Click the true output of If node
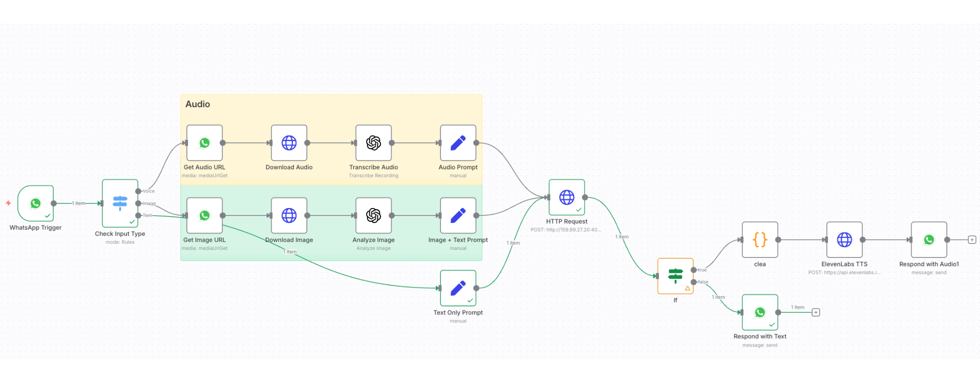 click(694, 270)
